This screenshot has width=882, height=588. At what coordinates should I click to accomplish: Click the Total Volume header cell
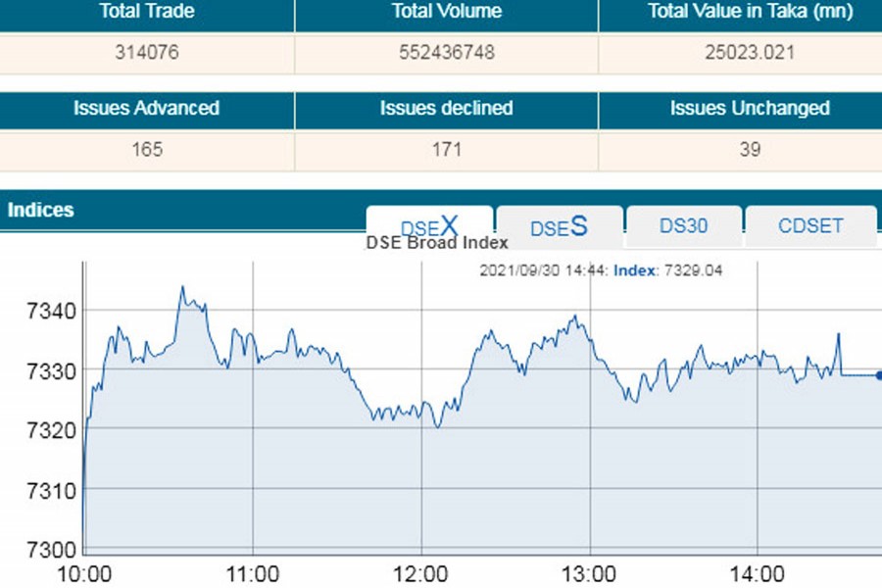(x=446, y=13)
